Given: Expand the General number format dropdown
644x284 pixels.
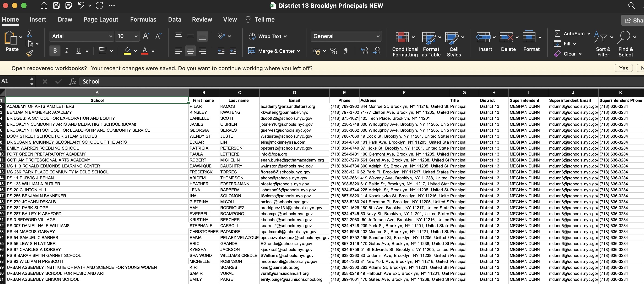Looking at the screenshot, I should [x=378, y=36].
